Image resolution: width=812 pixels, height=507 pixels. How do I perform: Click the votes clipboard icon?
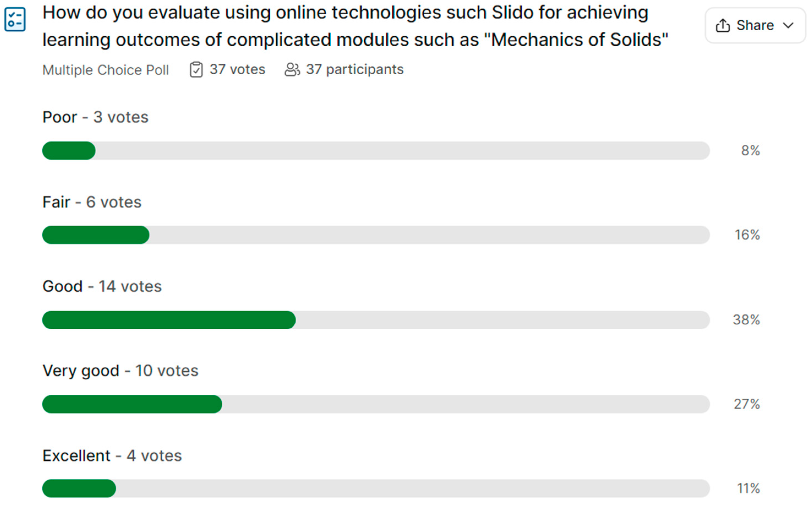[x=196, y=70]
